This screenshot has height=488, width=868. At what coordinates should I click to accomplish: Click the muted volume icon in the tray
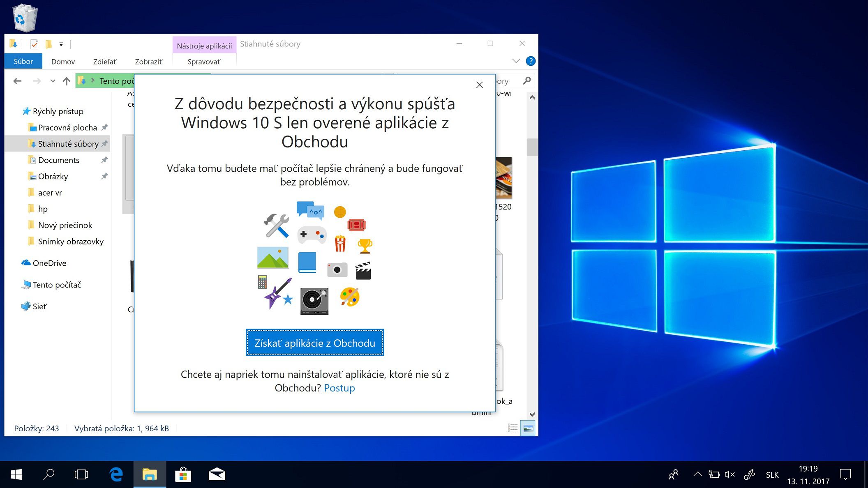tap(730, 474)
